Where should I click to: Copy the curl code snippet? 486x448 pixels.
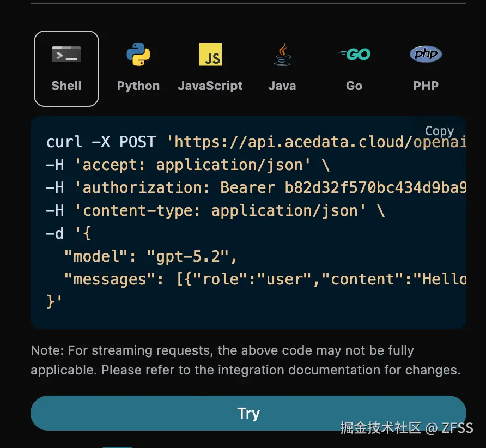440,131
